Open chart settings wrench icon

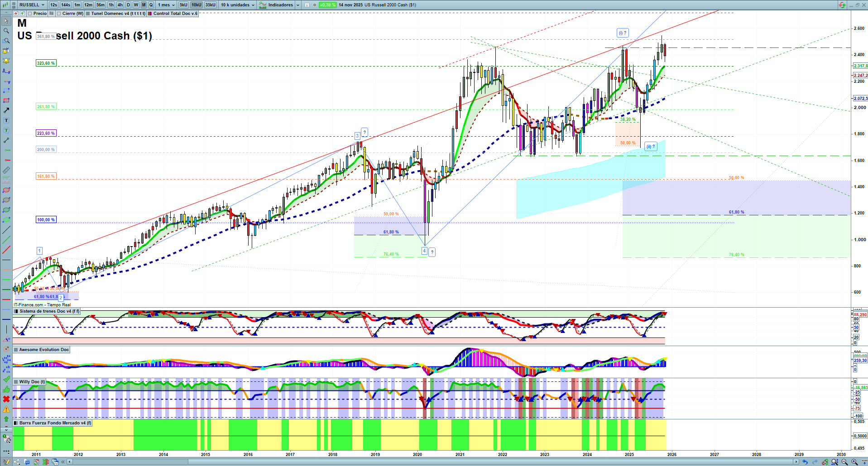coord(825,462)
